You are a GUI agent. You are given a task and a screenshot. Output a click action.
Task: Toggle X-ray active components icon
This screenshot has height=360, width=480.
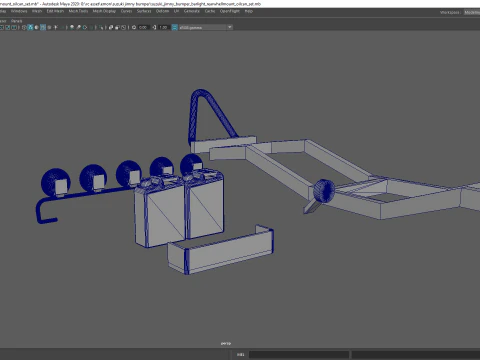click(117, 27)
